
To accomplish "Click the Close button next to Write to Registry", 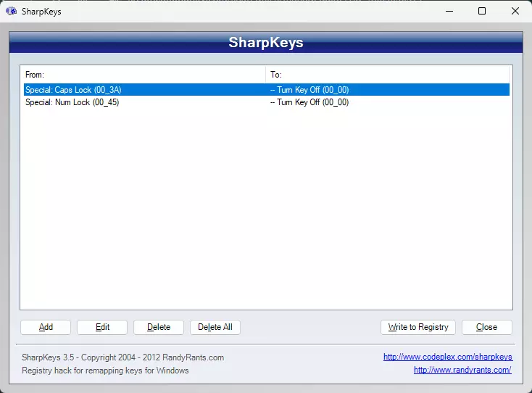I will [487, 327].
